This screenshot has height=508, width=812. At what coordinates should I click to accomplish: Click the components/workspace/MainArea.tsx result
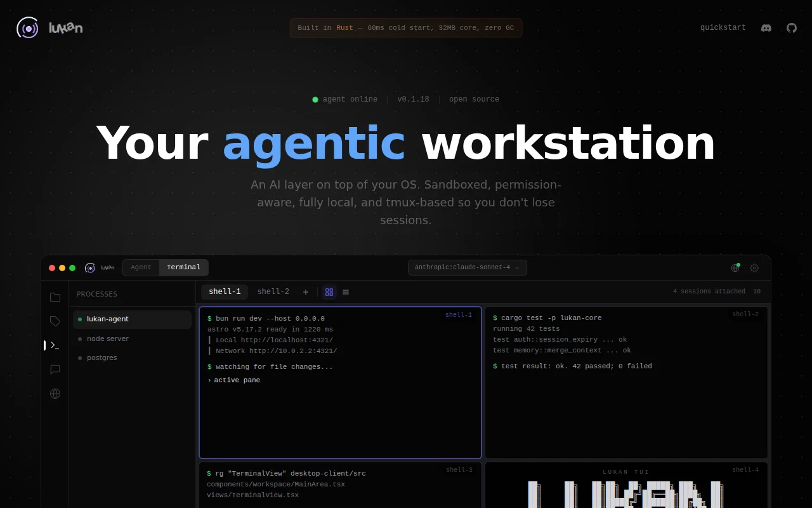(x=276, y=485)
